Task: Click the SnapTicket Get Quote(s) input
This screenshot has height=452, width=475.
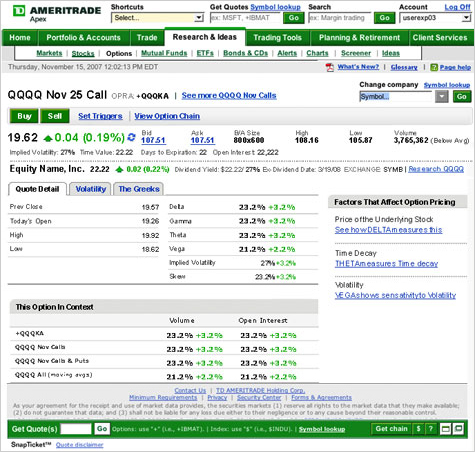Action: 76,429
